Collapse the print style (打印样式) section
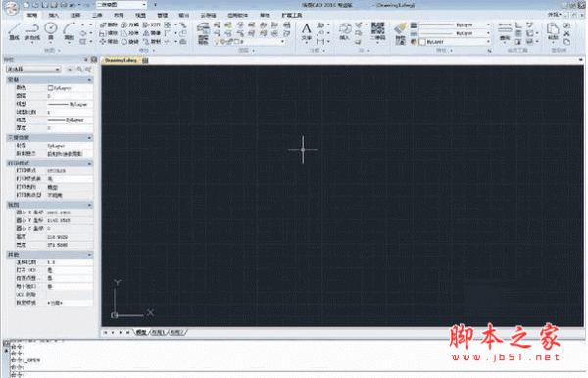Viewport: 588px width, 378px height. (x=89, y=164)
